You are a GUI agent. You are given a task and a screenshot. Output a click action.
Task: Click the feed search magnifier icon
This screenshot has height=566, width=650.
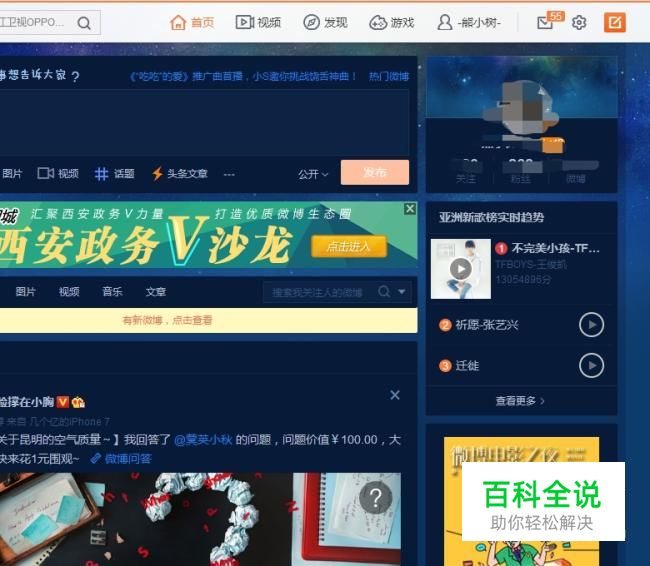[x=384, y=292]
